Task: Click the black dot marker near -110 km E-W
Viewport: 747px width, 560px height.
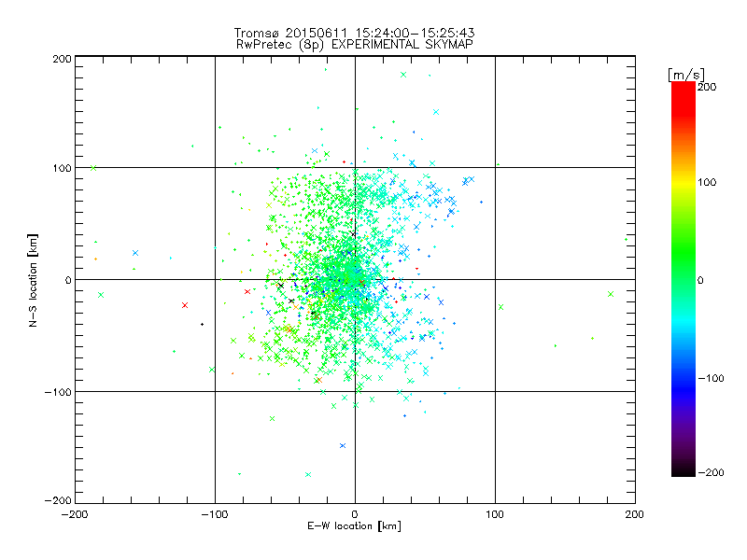Action: 202,324
